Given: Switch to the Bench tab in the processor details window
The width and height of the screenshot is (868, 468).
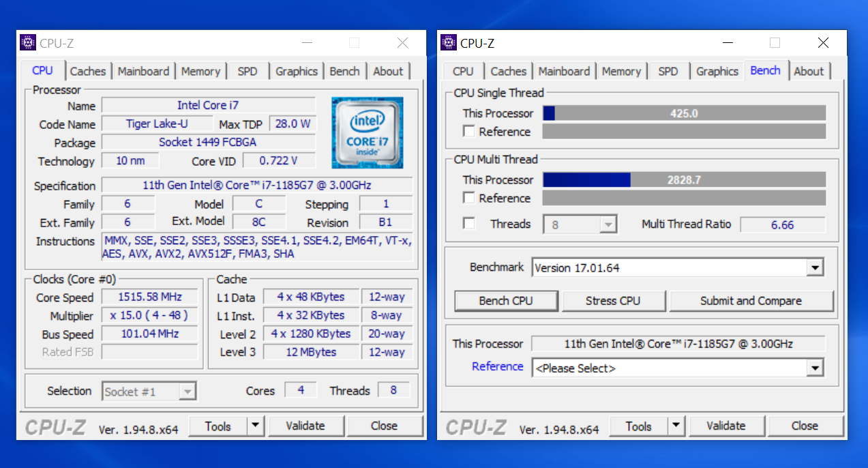Looking at the screenshot, I should 344,72.
